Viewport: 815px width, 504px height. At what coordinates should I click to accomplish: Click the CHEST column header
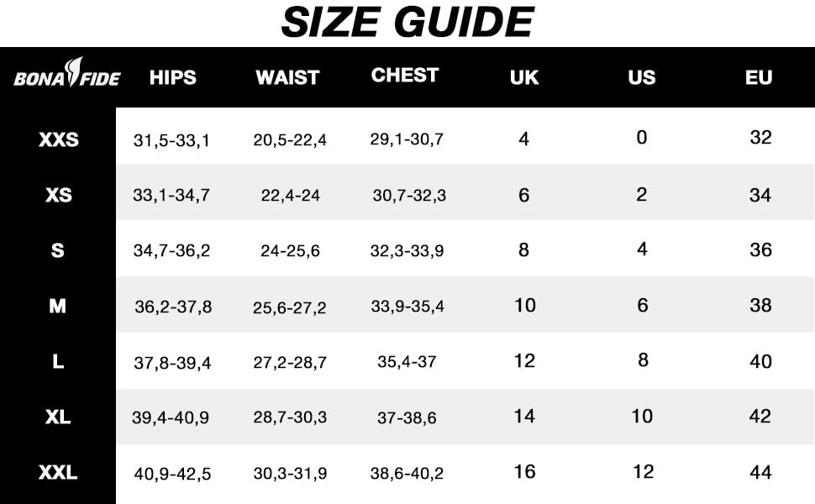pos(405,76)
